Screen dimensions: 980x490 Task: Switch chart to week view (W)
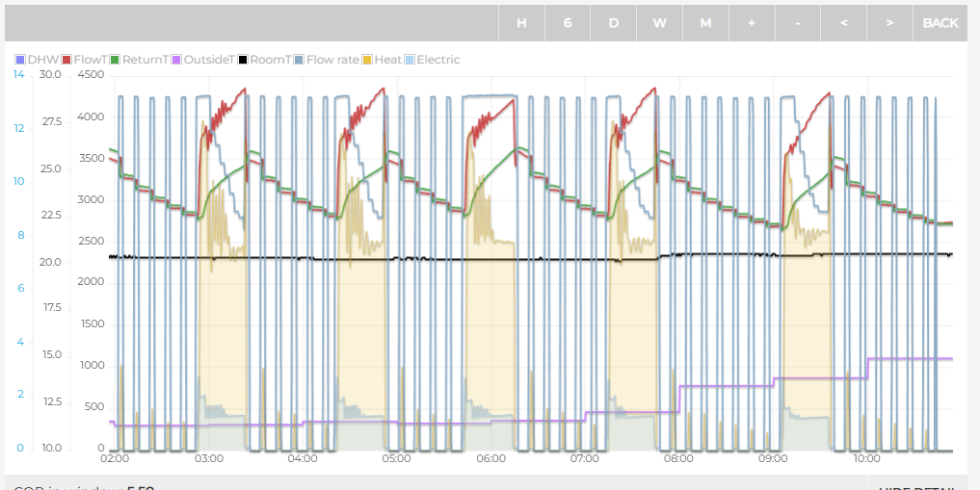tap(659, 23)
